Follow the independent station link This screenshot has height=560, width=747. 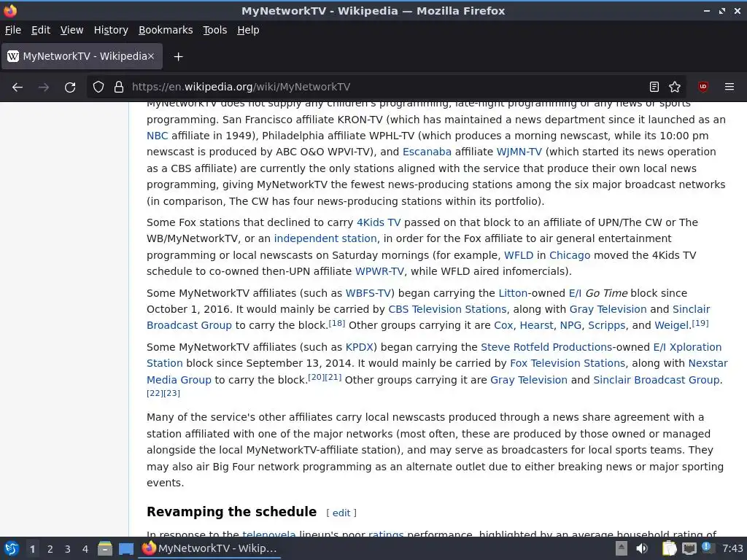325,238
